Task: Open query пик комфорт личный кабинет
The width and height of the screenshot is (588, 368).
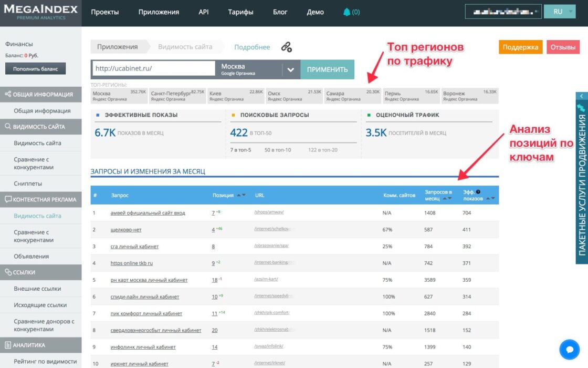Action: [146, 313]
